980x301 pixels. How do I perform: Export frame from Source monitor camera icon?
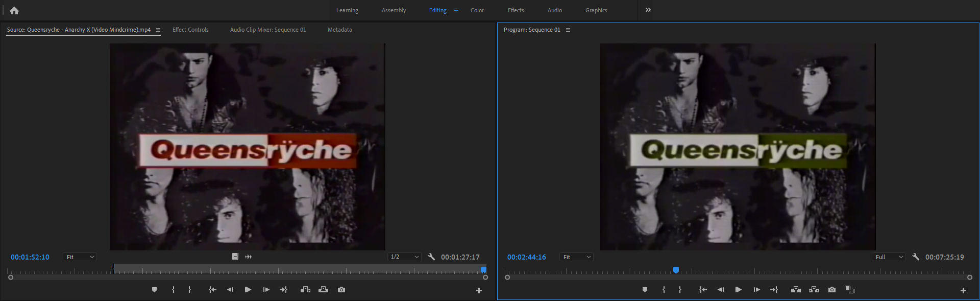tap(341, 290)
